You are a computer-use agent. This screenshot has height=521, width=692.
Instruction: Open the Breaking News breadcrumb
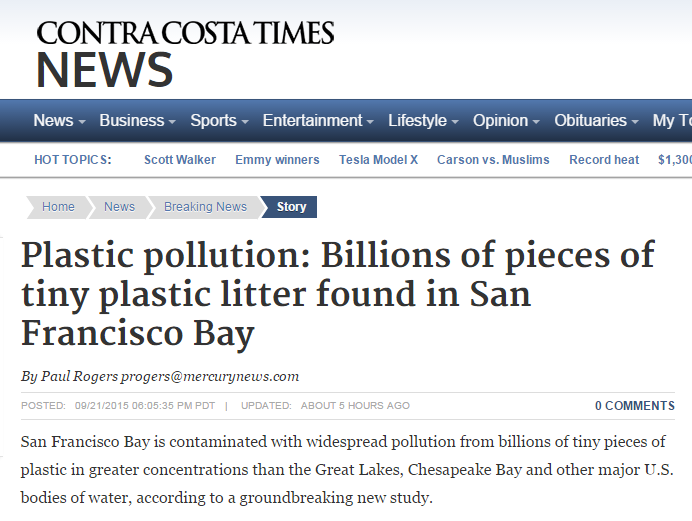[x=205, y=207]
